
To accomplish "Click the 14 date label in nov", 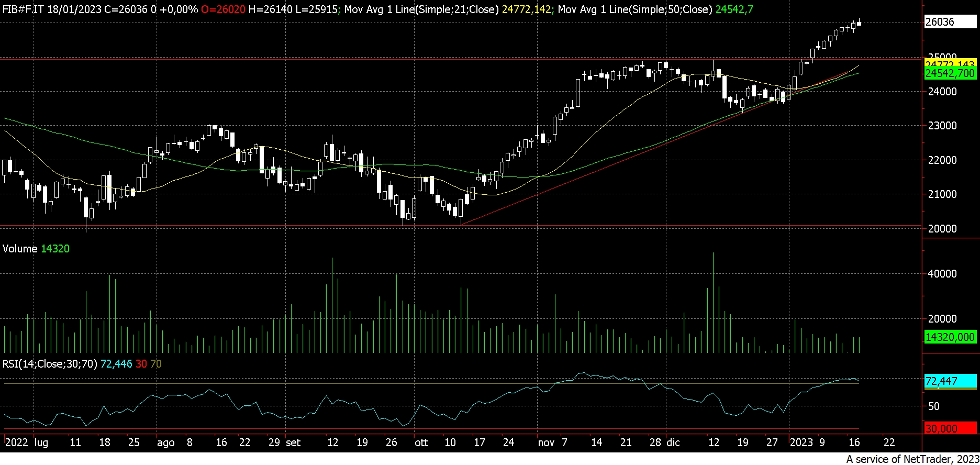I will 597,442.
